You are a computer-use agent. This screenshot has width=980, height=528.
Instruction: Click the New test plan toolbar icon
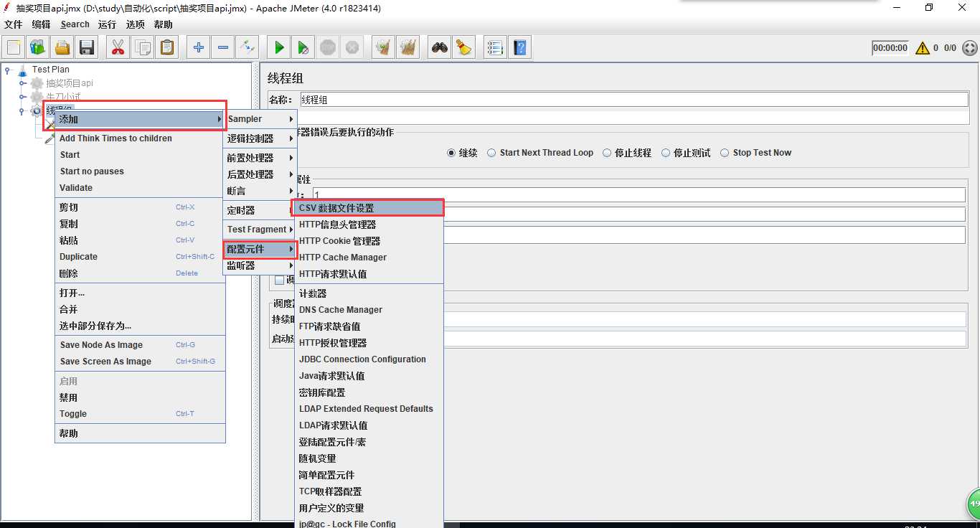[x=14, y=48]
